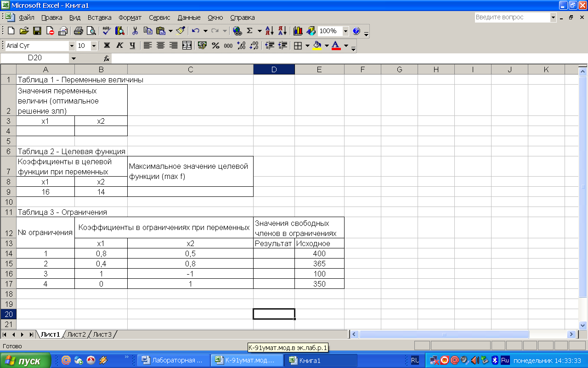Increase indent in the formatting toolbar
Screen dimensions: 588x368
point(283,46)
